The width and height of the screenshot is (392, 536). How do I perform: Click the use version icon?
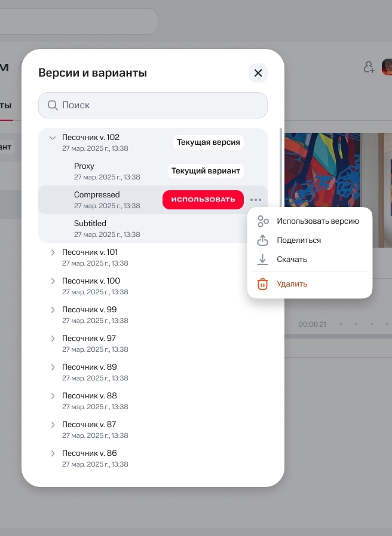263,221
